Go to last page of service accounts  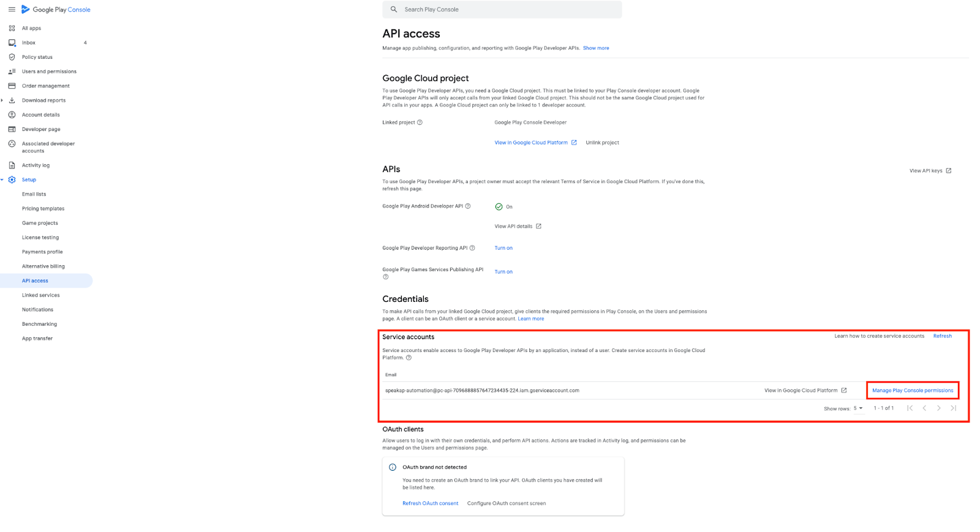tap(954, 408)
